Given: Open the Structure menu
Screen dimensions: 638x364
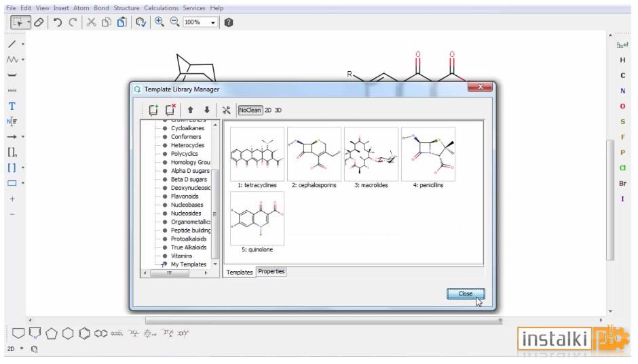Looking at the screenshot, I should click(126, 7).
